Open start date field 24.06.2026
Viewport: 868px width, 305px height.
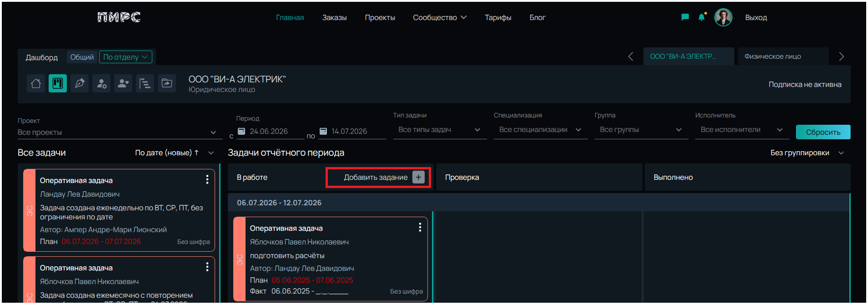(271, 131)
